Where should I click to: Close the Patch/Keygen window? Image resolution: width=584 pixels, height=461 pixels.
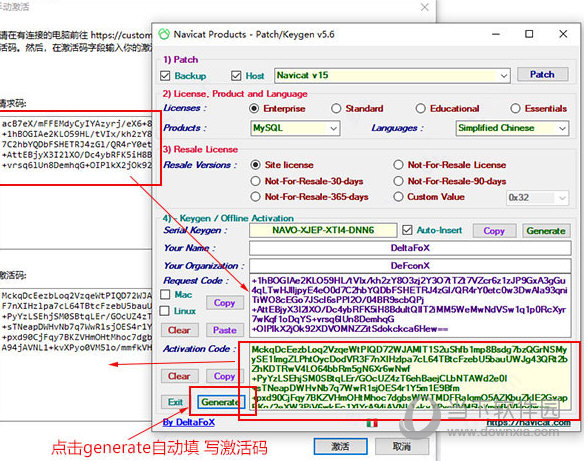563,34
